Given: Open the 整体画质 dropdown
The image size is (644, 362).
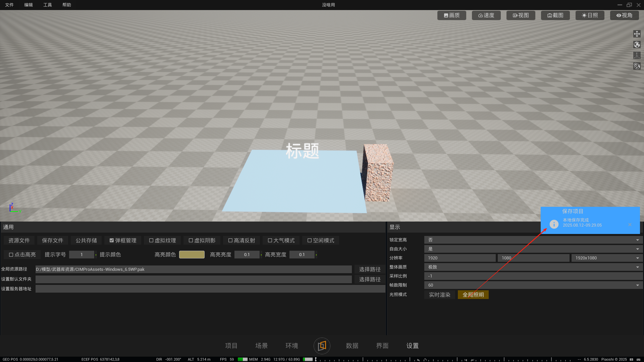Looking at the screenshot, I should point(533,267).
